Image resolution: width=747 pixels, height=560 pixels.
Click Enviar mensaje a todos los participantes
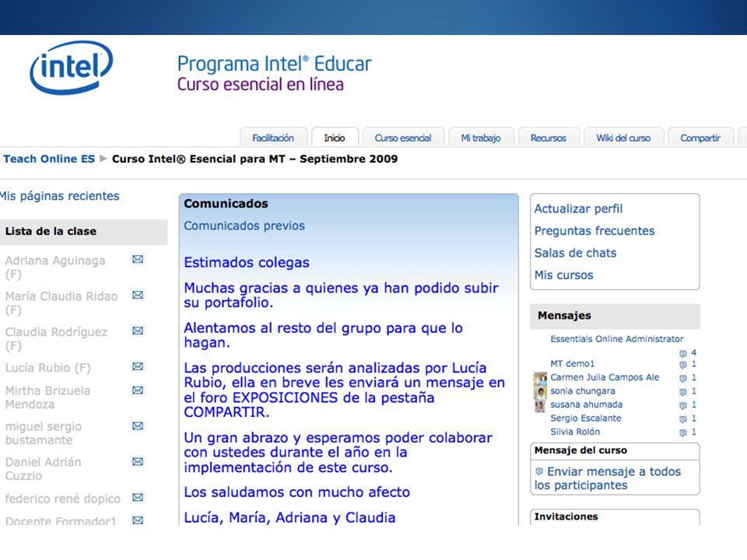click(x=608, y=478)
